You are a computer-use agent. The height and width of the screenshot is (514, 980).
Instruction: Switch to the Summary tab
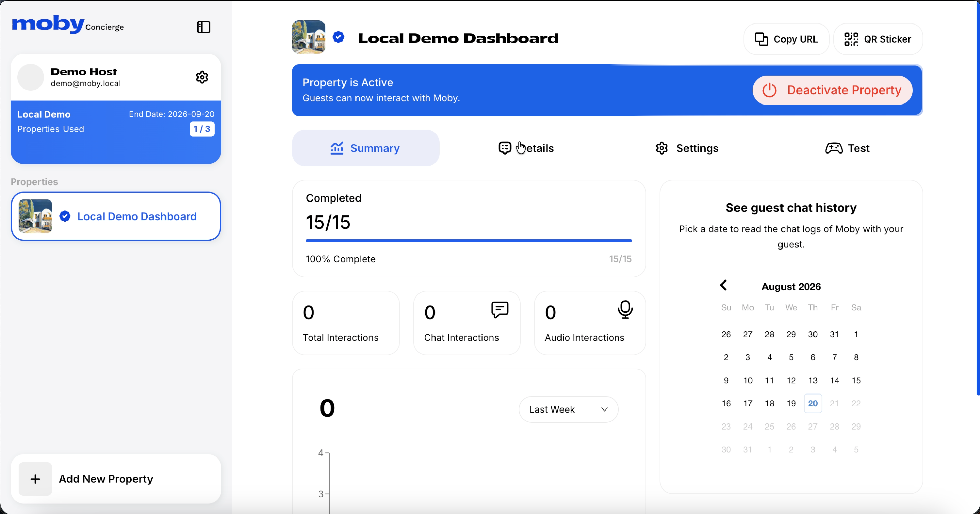pyautogui.click(x=365, y=148)
